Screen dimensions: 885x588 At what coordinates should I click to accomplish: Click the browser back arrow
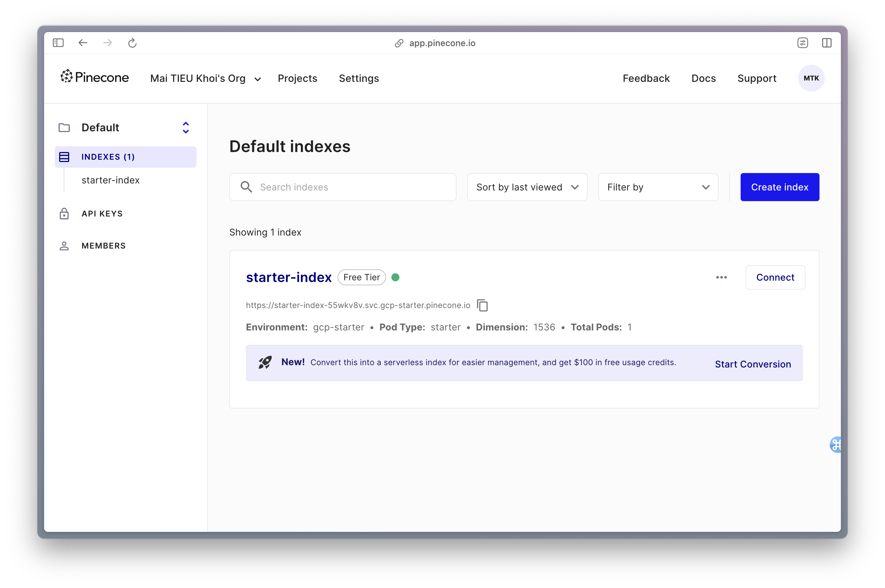click(x=83, y=43)
